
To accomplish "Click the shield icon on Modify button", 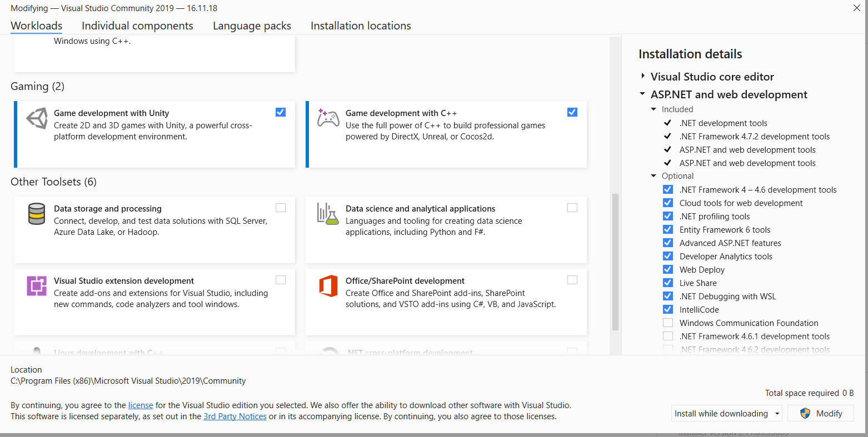I will tap(805, 413).
